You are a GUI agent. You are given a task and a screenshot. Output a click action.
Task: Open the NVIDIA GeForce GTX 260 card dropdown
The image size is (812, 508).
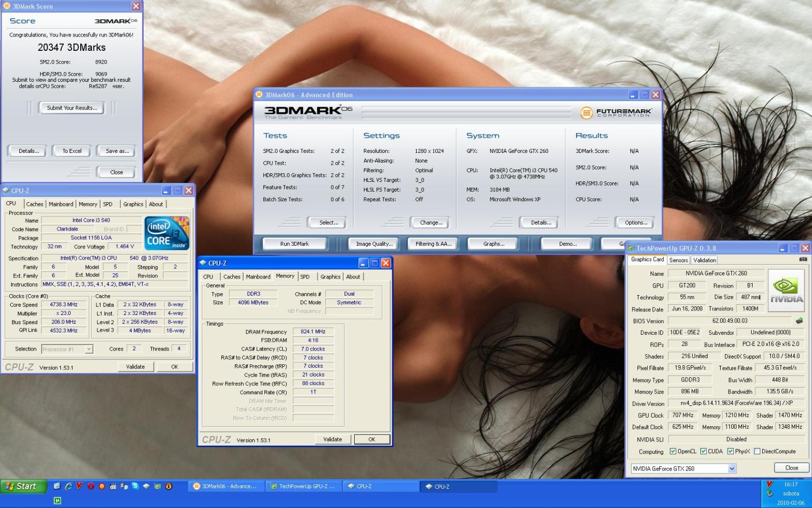(732, 468)
